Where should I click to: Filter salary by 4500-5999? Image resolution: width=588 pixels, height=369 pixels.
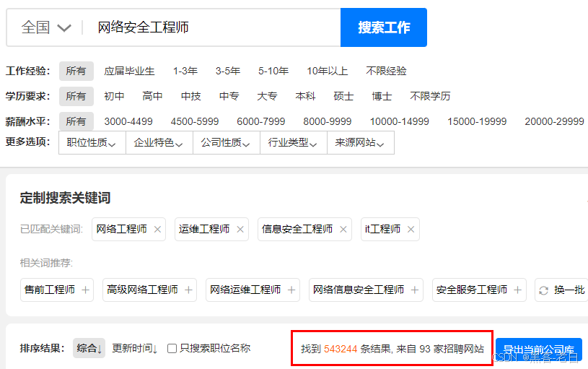pyautogui.click(x=195, y=121)
